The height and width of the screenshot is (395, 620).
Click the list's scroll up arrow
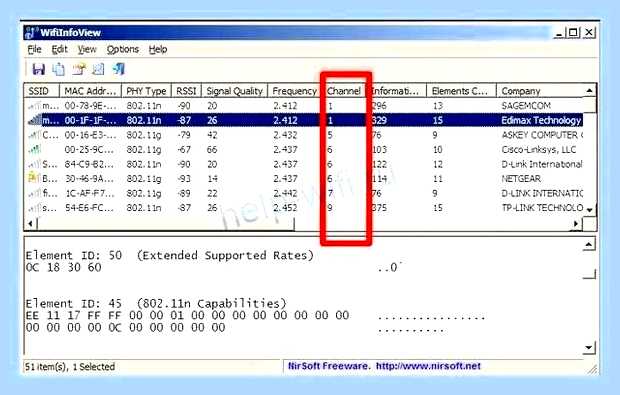[589, 91]
